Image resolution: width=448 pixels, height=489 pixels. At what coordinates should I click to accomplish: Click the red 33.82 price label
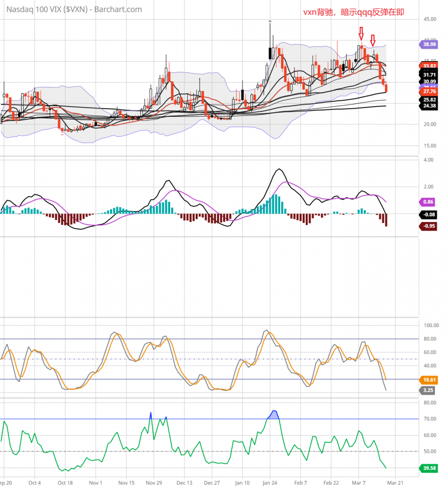click(x=429, y=66)
